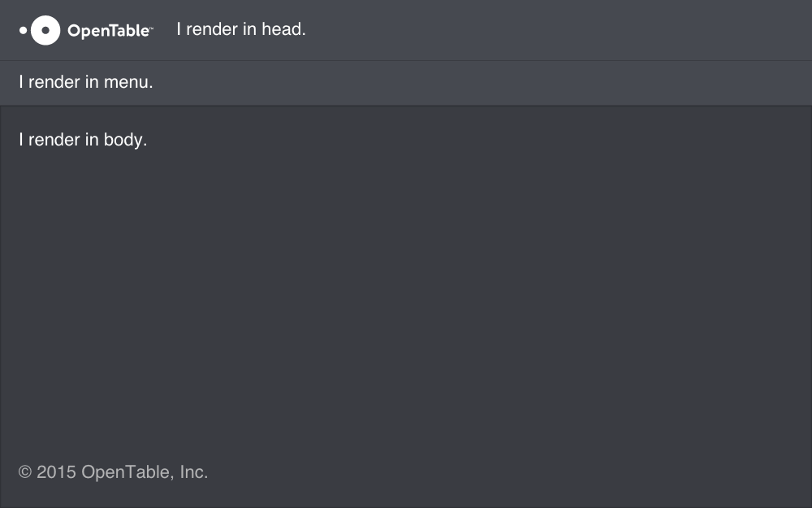
Task: Click the blank center of the body panel
Action: point(406,301)
